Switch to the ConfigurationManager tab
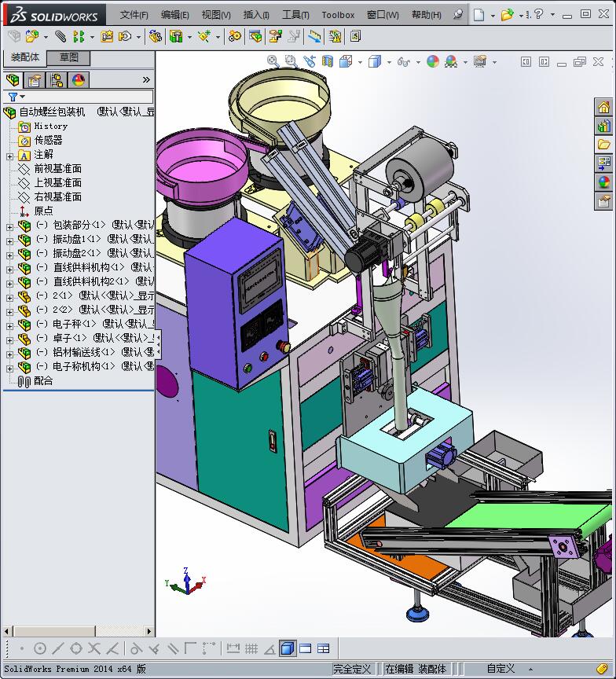616x679 pixels. pyautogui.click(x=57, y=80)
